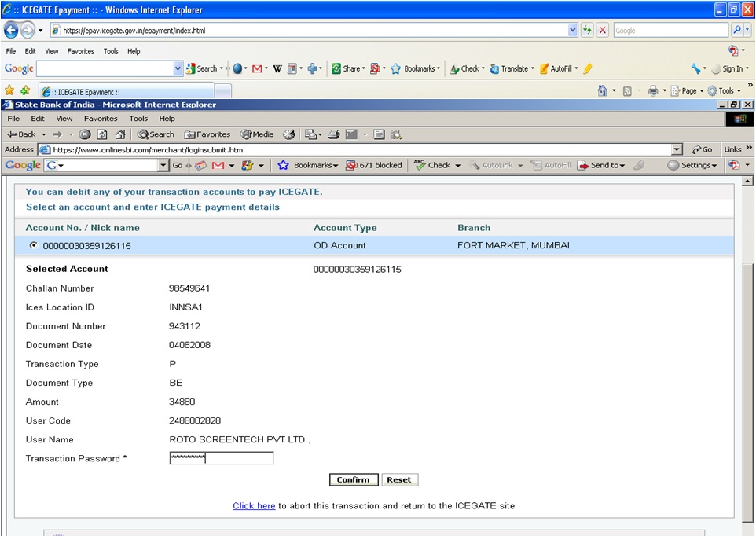
Task: Click Add to Favorites star-plus icon
Action: tap(25, 90)
